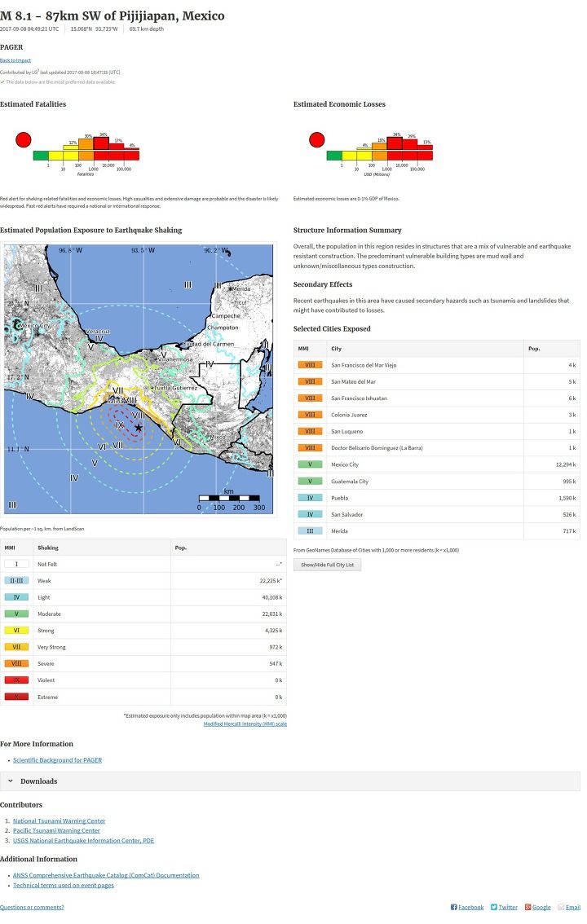Click the San Francisco del Mar Viejo city name
Viewport: 587px width, 924px height.
point(364,365)
